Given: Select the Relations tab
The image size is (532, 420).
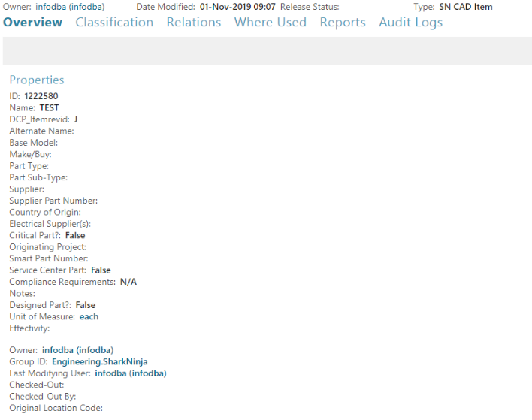Looking at the screenshot, I should (x=194, y=22).
